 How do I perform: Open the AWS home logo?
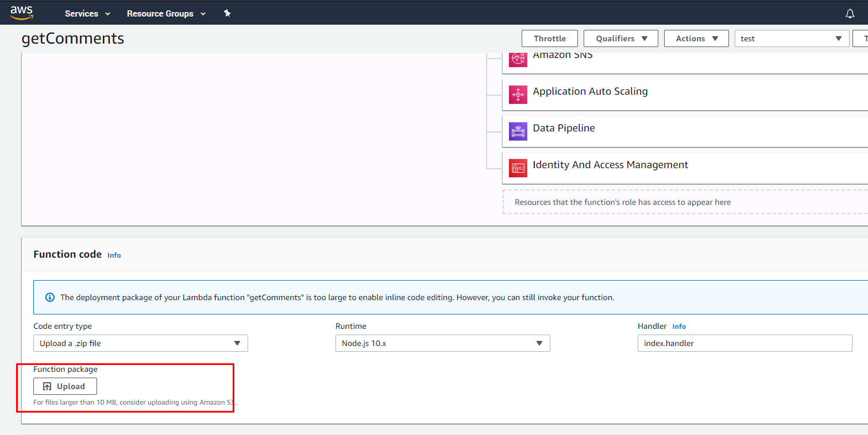click(22, 12)
